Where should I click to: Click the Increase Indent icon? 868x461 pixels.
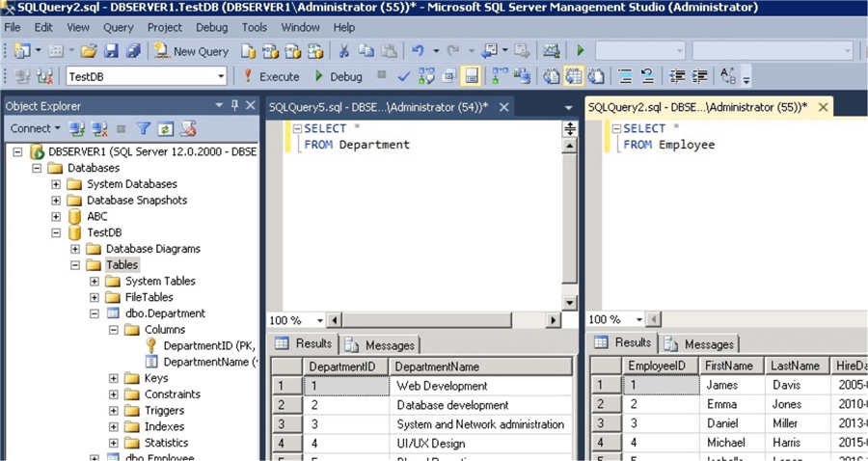pos(700,76)
